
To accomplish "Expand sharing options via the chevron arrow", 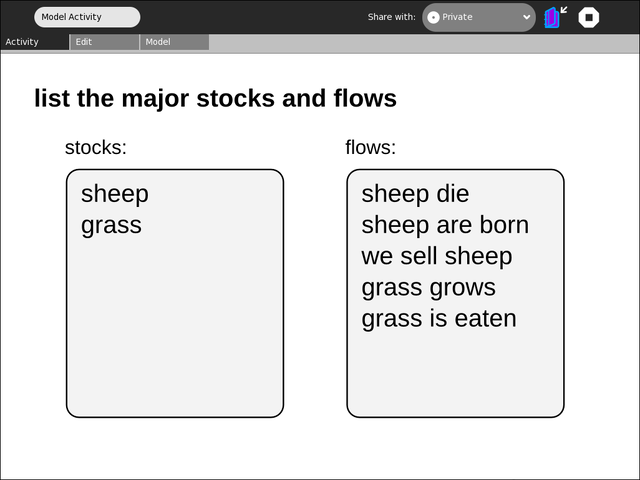I will coord(527,17).
